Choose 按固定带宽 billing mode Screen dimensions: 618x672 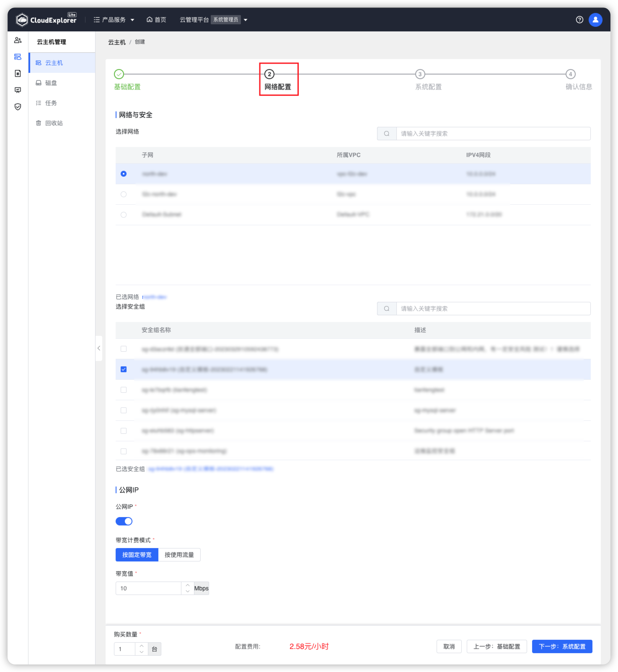point(137,555)
